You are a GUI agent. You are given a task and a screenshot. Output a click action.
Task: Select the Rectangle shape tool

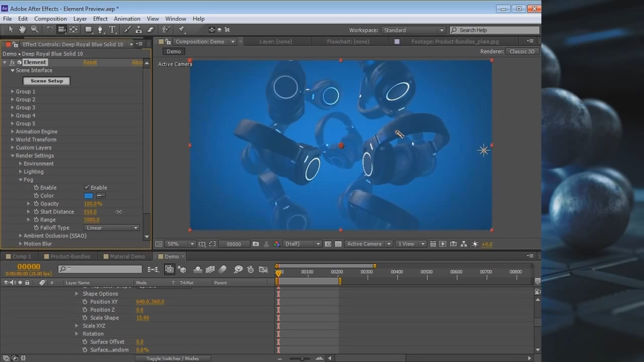tap(88, 29)
